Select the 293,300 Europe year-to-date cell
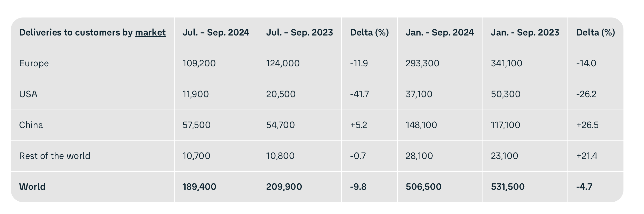The width and height of the screenshot is (644, 214). coord(422,63)
